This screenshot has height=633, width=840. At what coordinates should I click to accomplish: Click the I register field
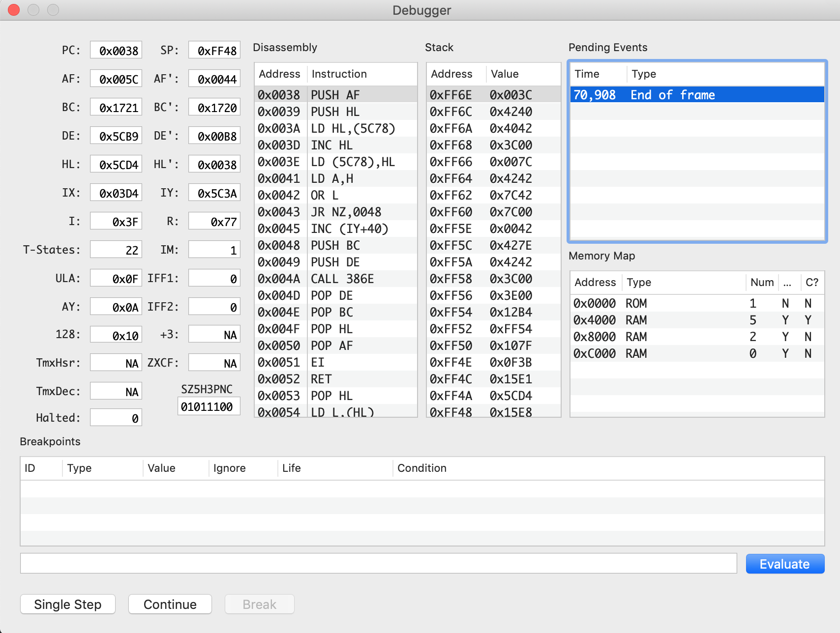coord(116,221)
